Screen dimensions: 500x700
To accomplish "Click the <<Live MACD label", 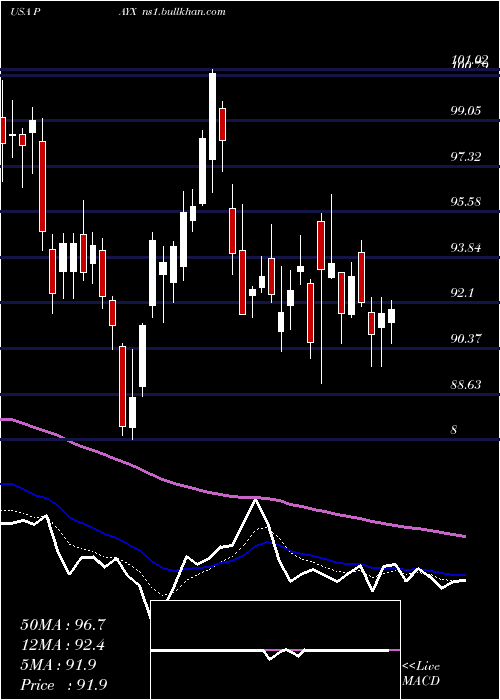I will click(x=421, y=673).
